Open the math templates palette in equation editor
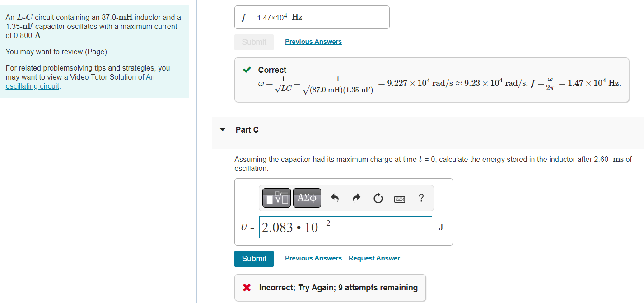 click(276, 198)
